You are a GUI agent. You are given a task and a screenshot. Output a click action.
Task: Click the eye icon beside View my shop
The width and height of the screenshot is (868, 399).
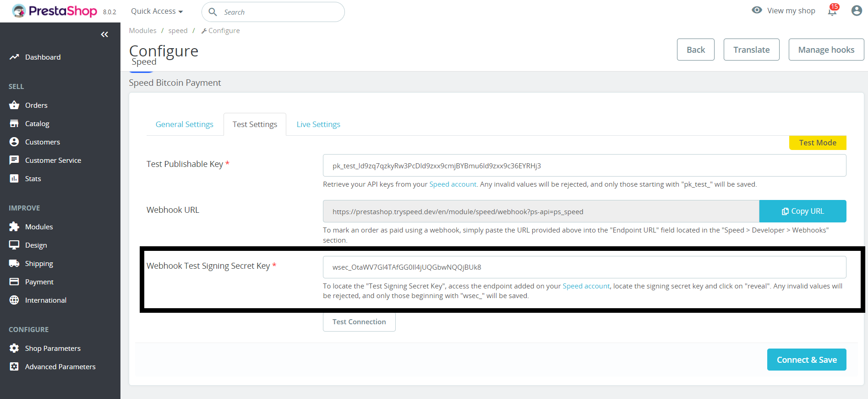pos(757,10)
